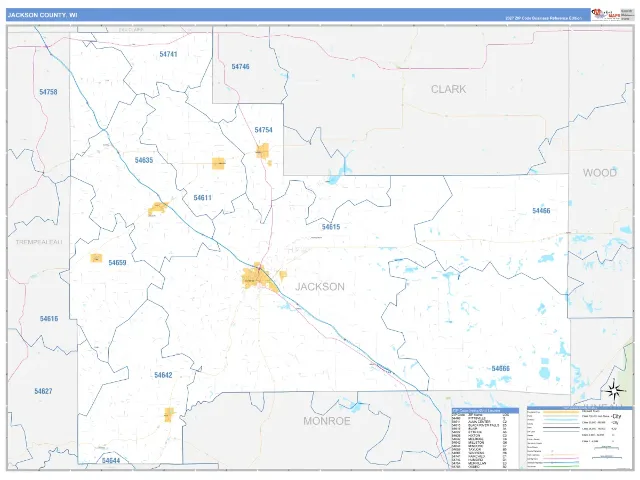Select the ZIP code label 54627
This screenshot has height=480, width=640.
pos(43,391)
